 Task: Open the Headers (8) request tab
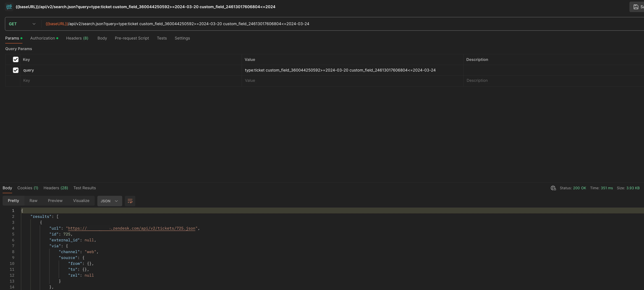[x=77, y=38]
